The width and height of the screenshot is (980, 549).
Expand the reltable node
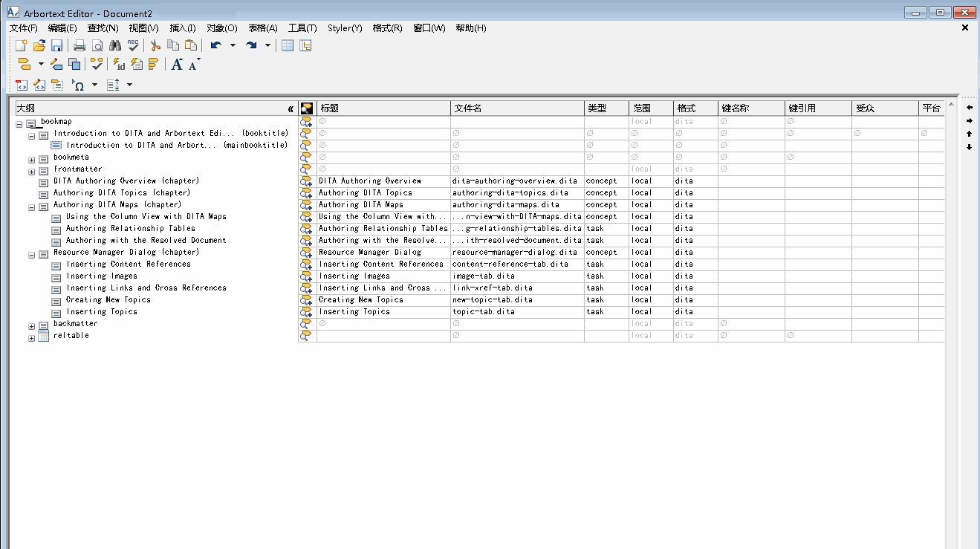32,338
